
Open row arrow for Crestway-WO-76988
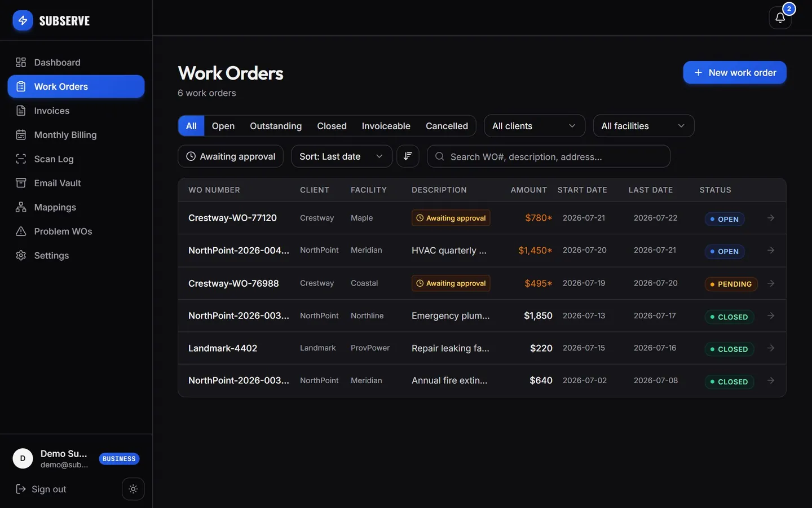coord(771,283)
